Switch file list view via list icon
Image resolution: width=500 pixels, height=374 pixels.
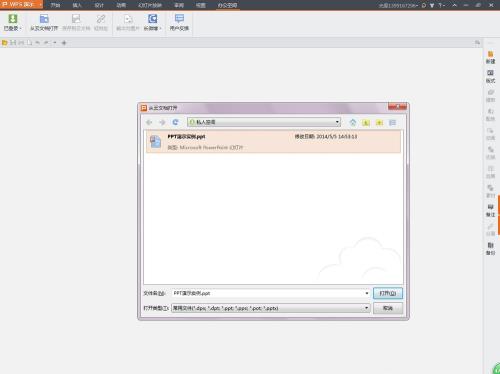(x=392, y=123)
